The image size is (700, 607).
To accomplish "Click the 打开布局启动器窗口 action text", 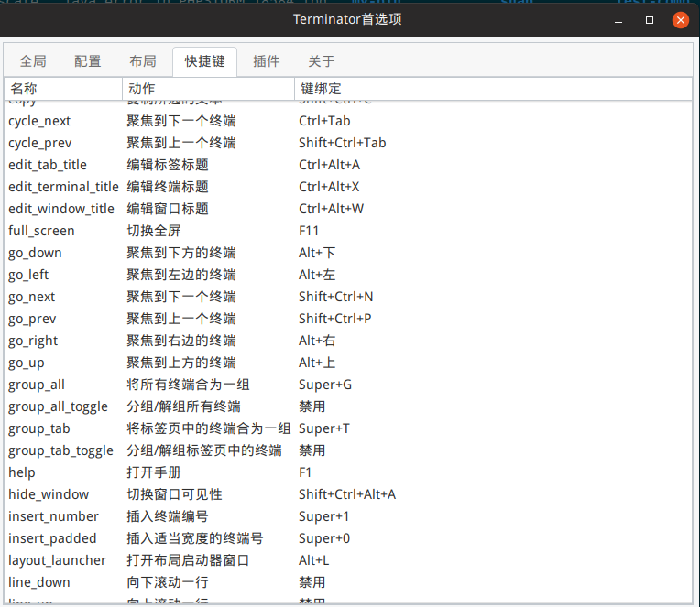I will [188, 560].
